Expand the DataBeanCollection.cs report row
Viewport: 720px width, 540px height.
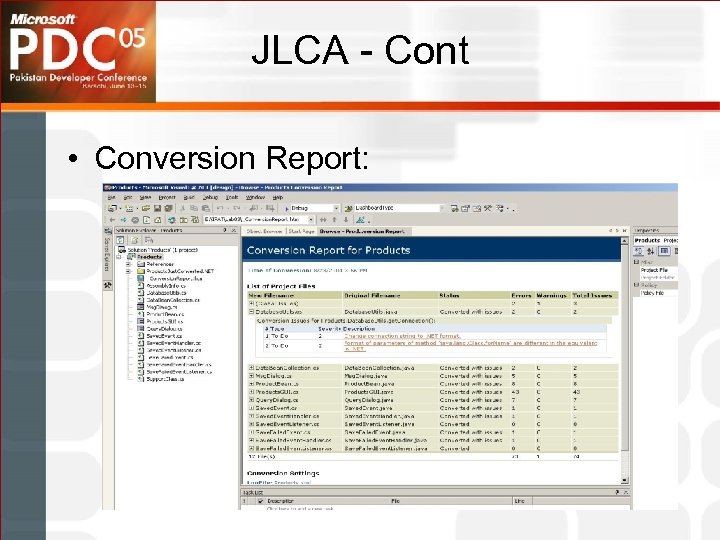252,368
